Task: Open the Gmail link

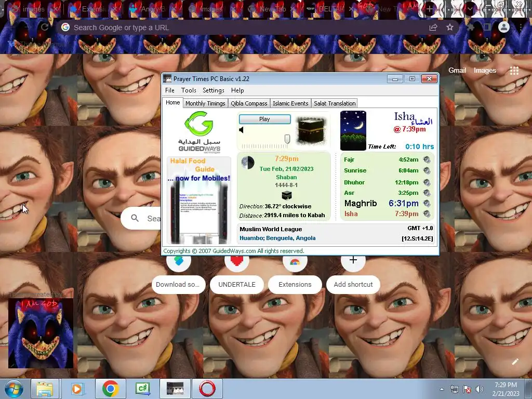Action: [x=457, y=70]
